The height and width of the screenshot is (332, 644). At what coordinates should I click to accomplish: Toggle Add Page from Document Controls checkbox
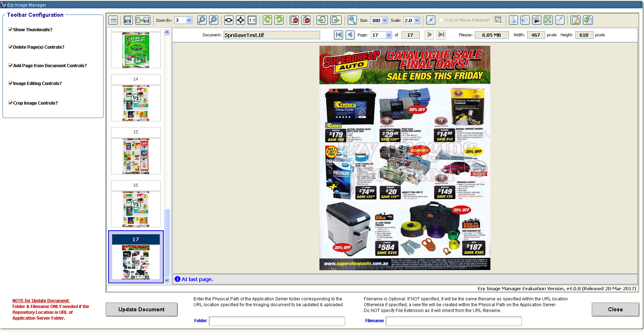pos(11,65)
